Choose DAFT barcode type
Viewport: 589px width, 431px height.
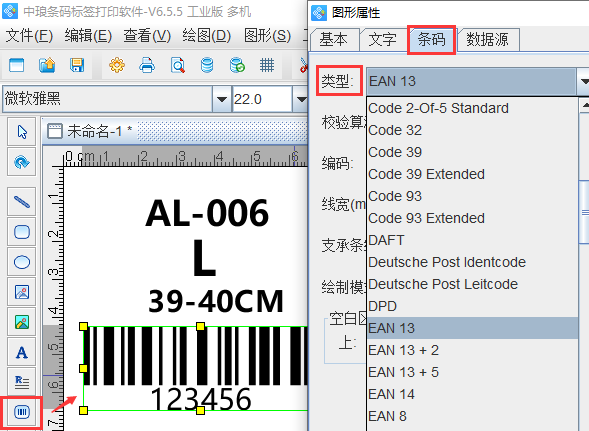(472, 240)
